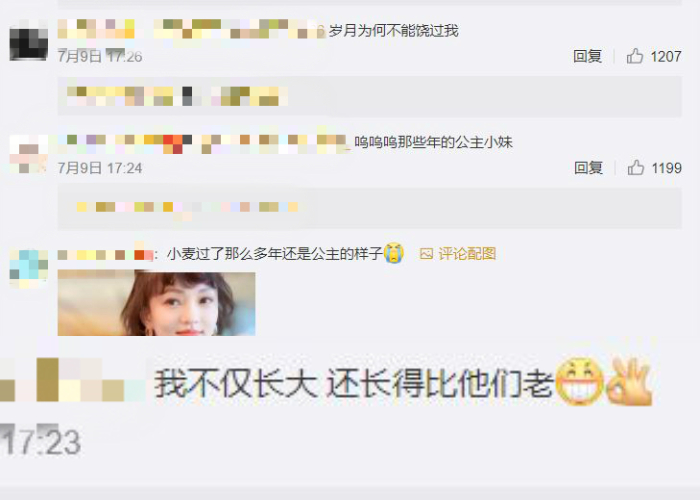Open the 评论配图 link
700x500 pixels.
(x=467, y=254)
